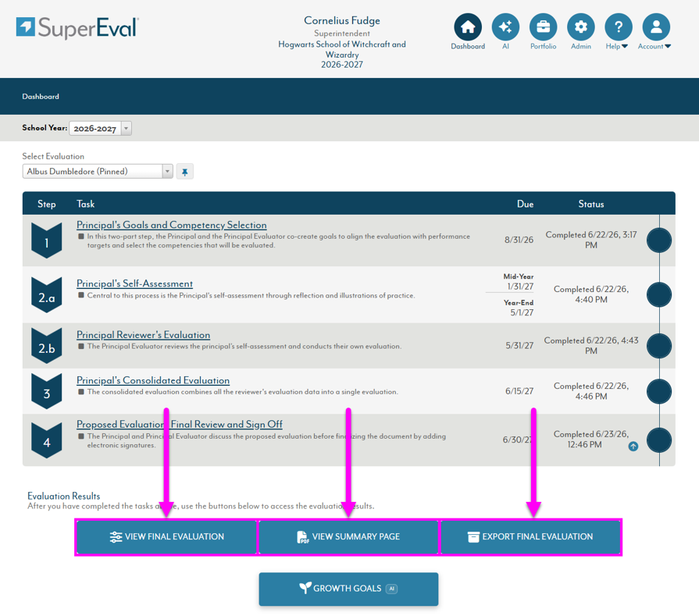This screenshot has height=616, width=699.
Task: Click the 5/31/27 due date
Action: coord(519,345)
